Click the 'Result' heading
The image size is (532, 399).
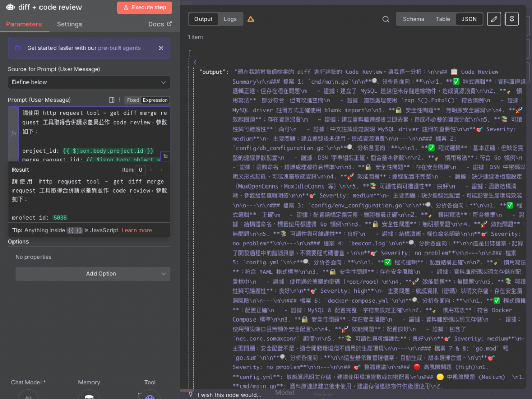pos(20,170)
